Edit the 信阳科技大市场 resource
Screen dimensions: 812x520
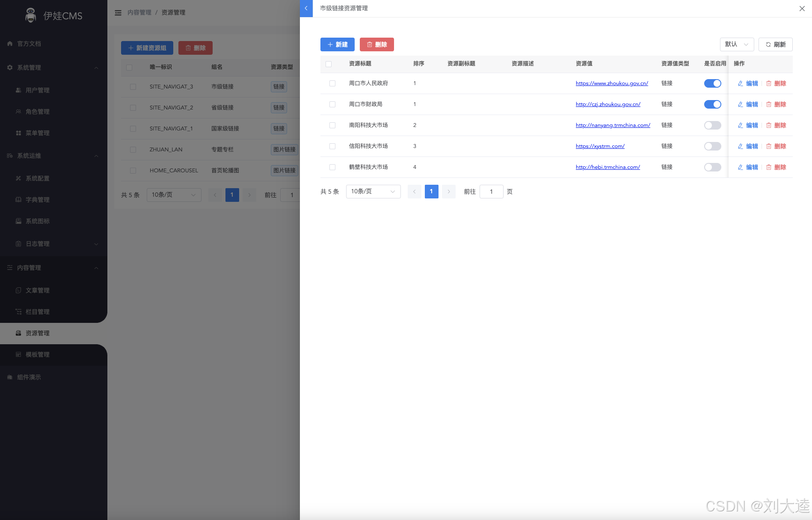click(748, 146)
